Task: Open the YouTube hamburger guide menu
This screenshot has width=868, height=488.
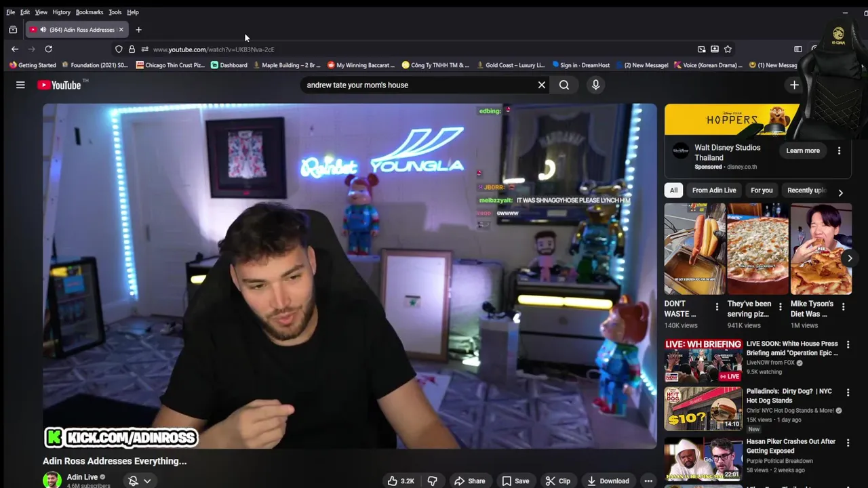Action: [20, 85]
